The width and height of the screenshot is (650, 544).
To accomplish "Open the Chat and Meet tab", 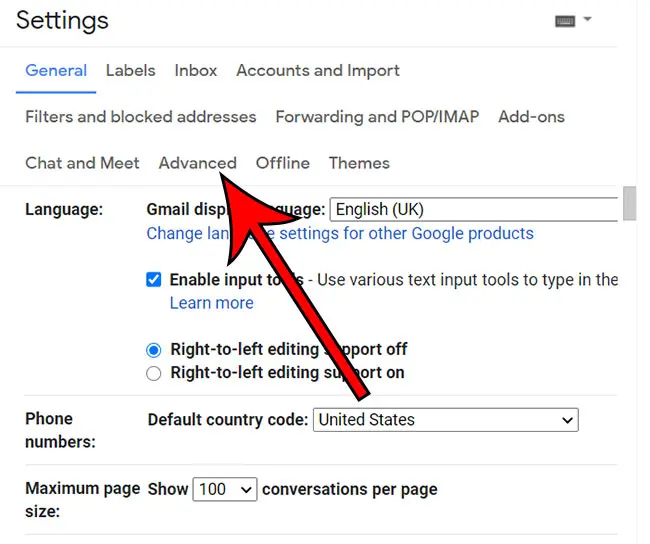I will 82,163.
